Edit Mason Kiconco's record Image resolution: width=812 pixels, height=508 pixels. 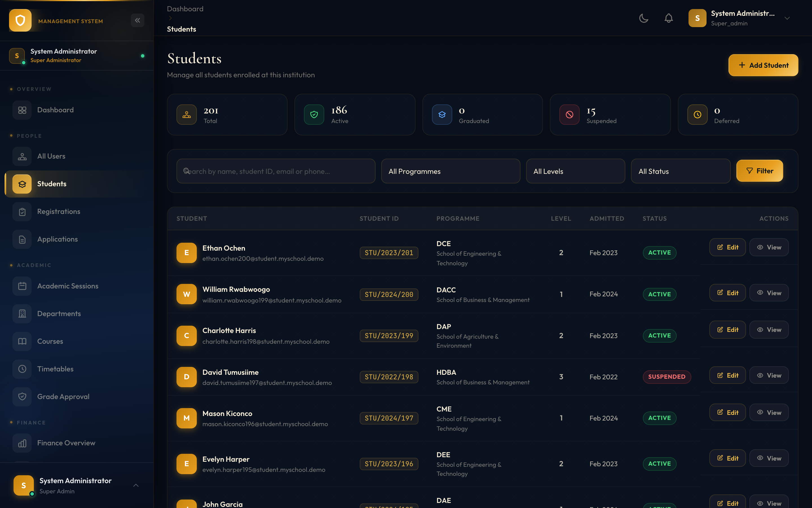(x=727, y=412)
